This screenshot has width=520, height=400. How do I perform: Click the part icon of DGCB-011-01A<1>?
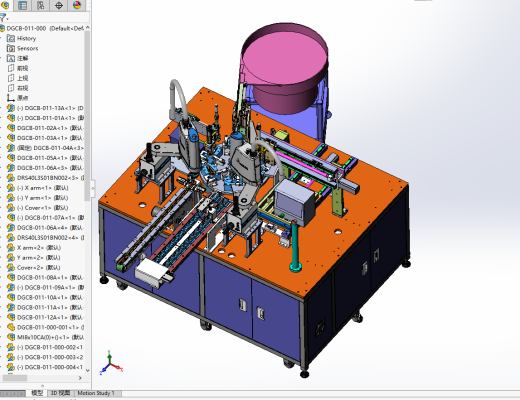[x=11, y=118]
